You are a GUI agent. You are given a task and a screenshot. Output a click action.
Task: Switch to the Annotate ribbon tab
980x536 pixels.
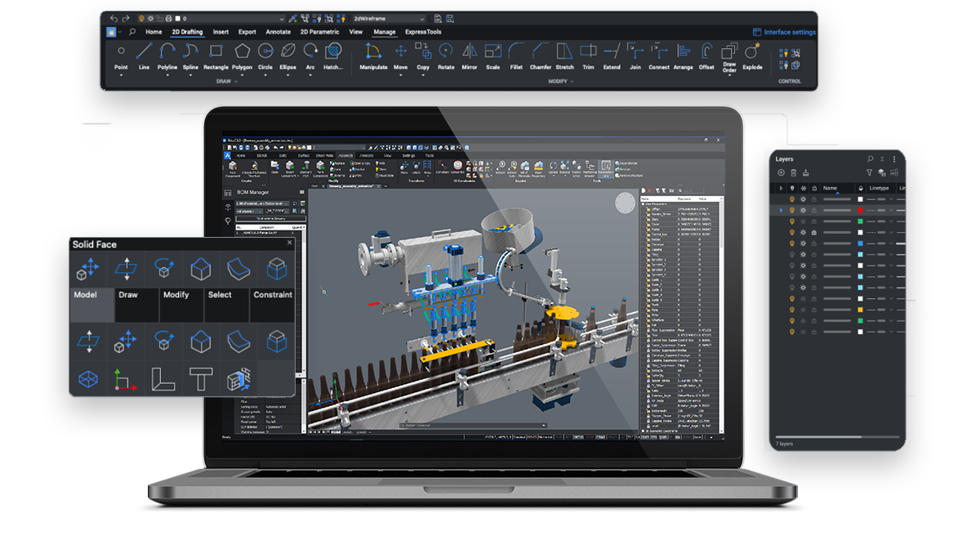click(278, 32)
